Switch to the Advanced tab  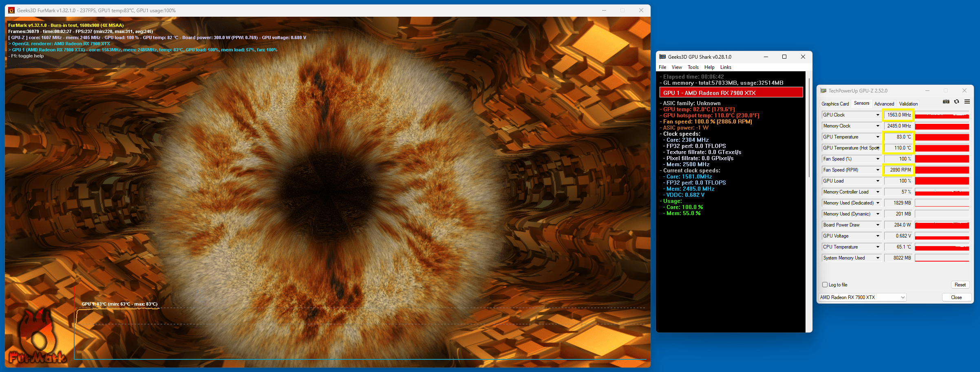[884, 104]
